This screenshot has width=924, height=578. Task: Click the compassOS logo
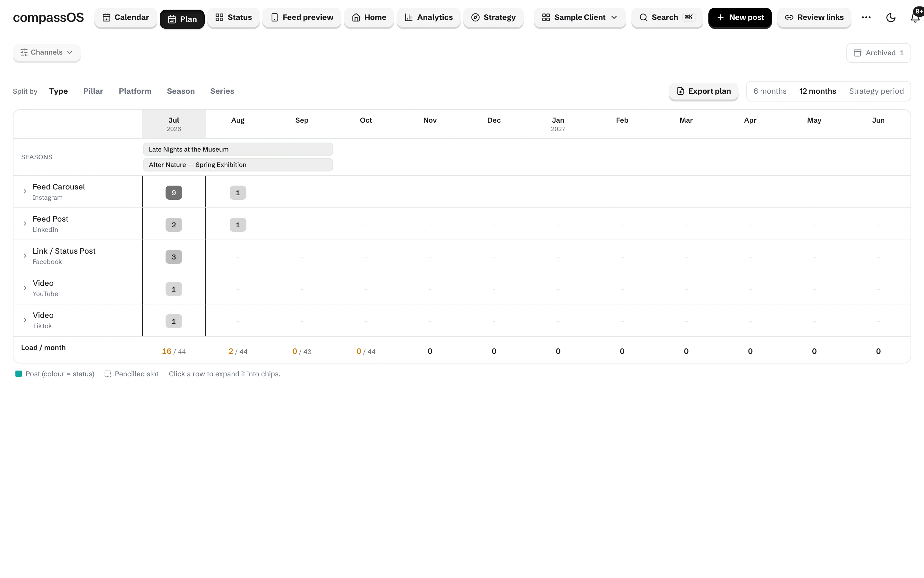48,18
